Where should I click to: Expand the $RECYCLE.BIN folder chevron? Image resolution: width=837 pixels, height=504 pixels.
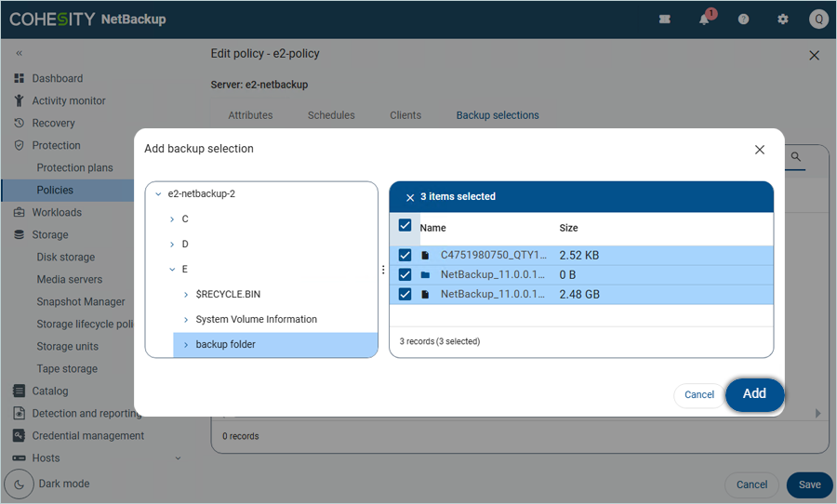point(186,295)
